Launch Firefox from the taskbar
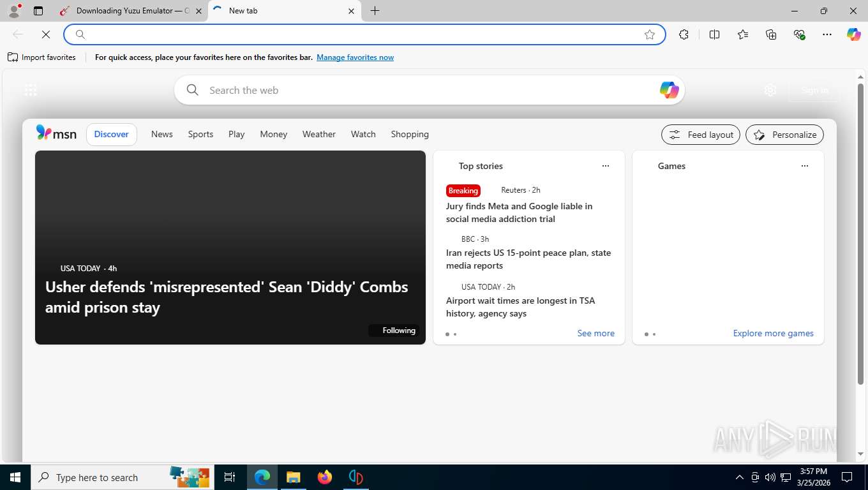Viewport: 868px width, 490px height. click(324, 477)
